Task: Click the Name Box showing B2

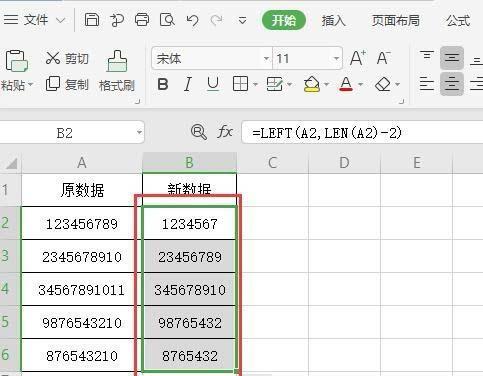Action: [65, 133]
